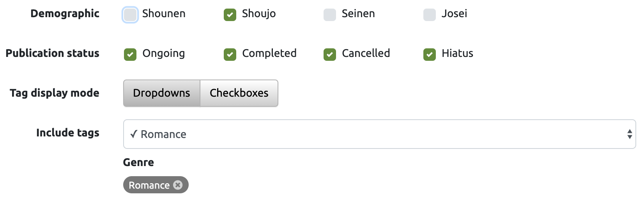Switch tag display to Dropdowns
Image resolution: width=644 pixels, height=198 pixels.
coord(162,93)
